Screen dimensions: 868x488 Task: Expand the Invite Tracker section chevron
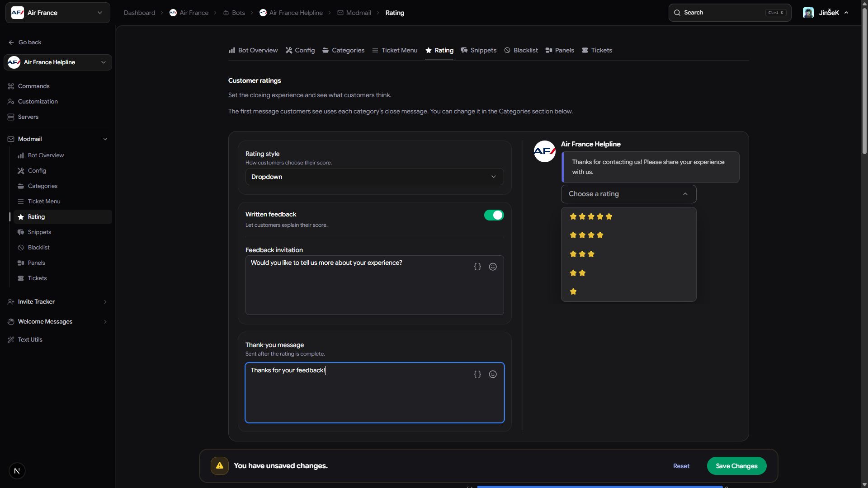point(105,302)
